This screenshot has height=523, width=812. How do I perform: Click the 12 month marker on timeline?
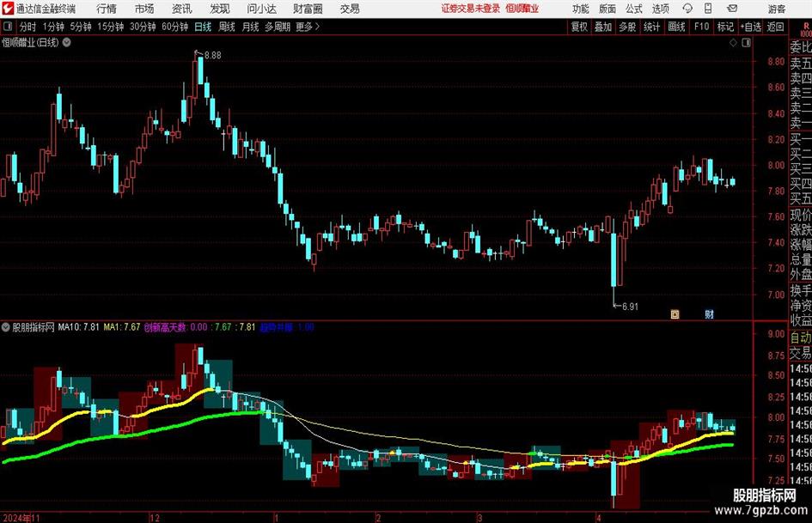(x=155, y=518)
